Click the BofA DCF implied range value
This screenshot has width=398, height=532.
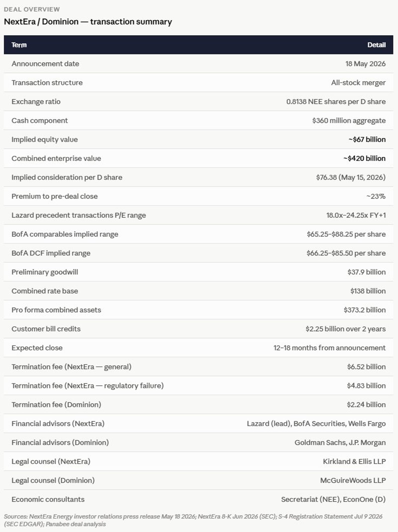pyautogui.click(x=346, y=253)
